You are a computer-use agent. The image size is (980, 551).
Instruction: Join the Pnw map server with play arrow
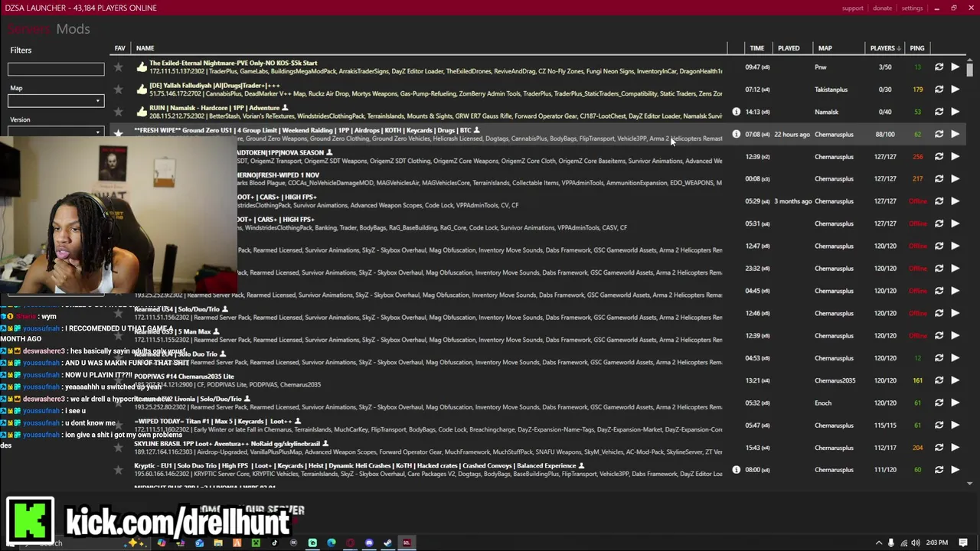tap(955, 67)
